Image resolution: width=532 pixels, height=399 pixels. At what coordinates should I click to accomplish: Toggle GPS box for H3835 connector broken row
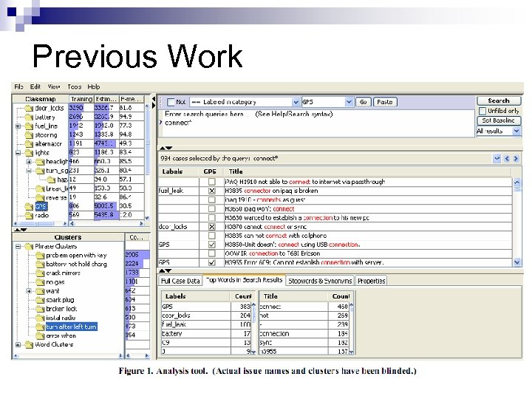(x=212, y=191)
